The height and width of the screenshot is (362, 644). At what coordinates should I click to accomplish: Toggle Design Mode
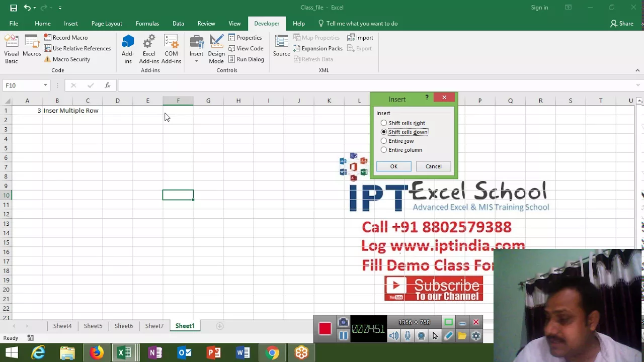tap(216, 49)
